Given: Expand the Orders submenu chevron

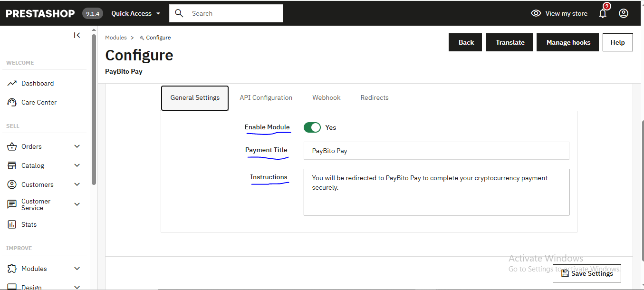Looking at the screenshot, I should [x=77, y=146].
